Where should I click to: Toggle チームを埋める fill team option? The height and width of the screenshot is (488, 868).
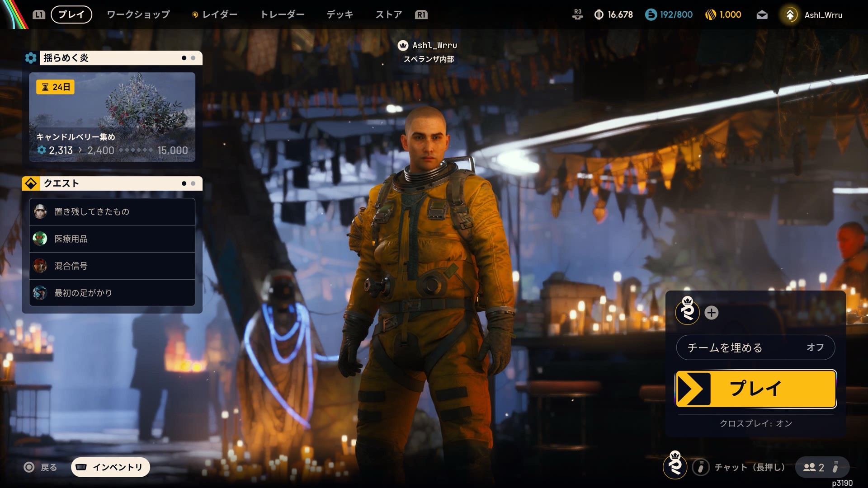(x=755, y=347)
